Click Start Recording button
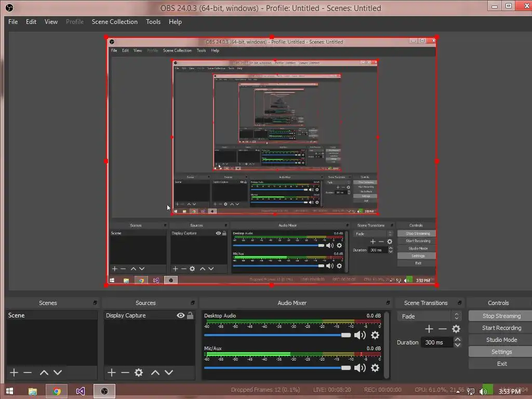Viewport: 532px width, 399px height. coord(500,328)
